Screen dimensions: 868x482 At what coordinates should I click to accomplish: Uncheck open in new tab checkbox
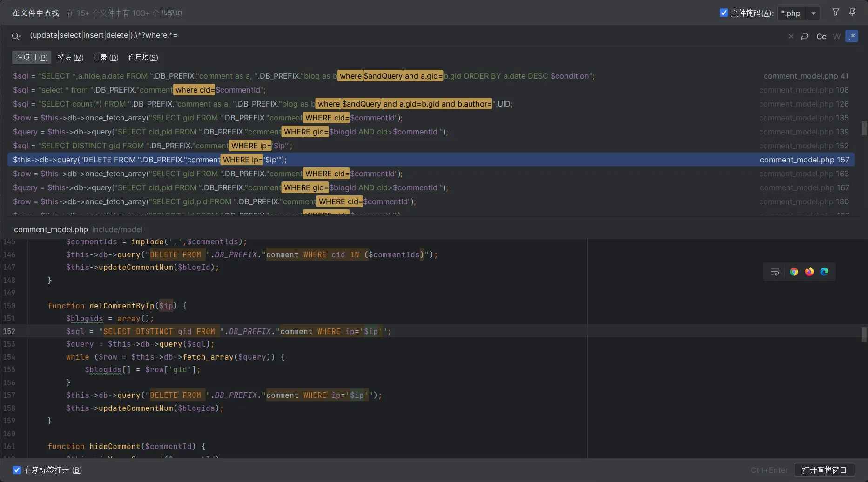pos(17,470)
